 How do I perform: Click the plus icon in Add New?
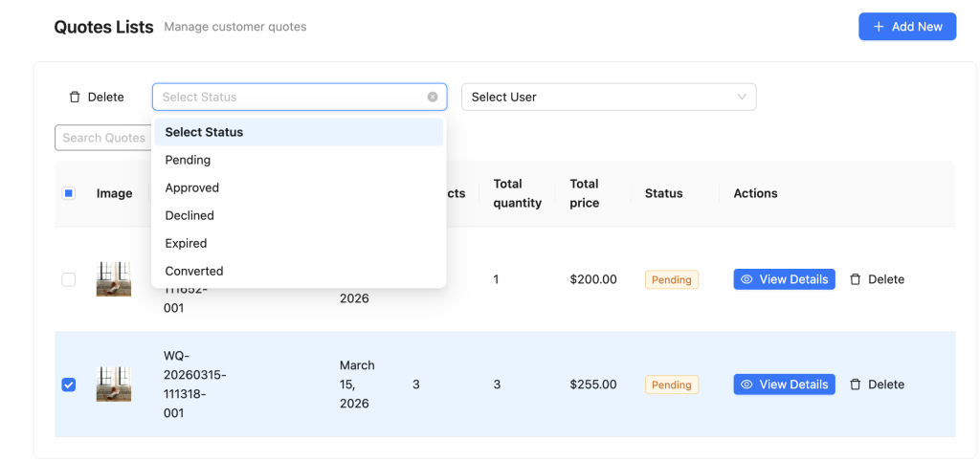[879, 27]
